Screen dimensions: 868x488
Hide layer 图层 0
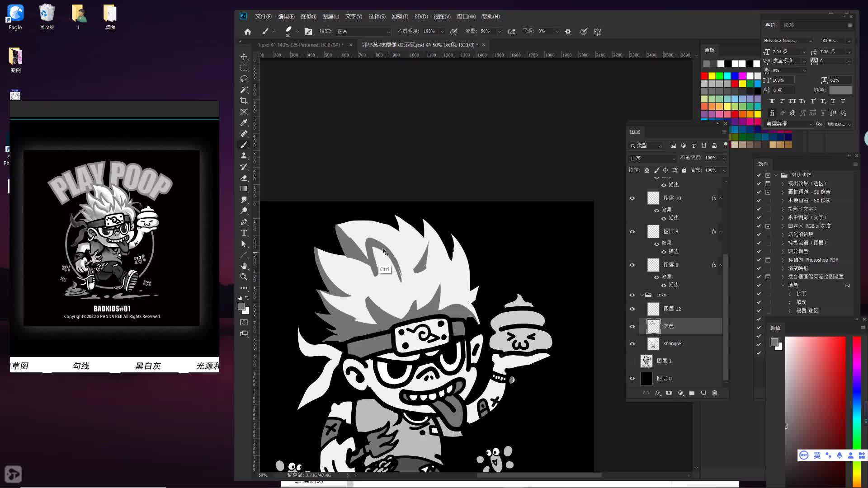click(x=632, y=379)
